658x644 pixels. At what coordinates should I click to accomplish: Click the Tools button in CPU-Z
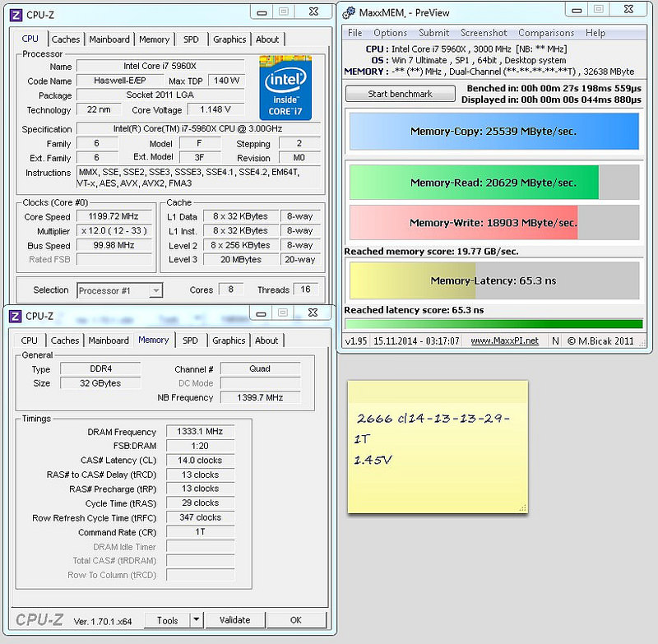click(x=167, y=620)
